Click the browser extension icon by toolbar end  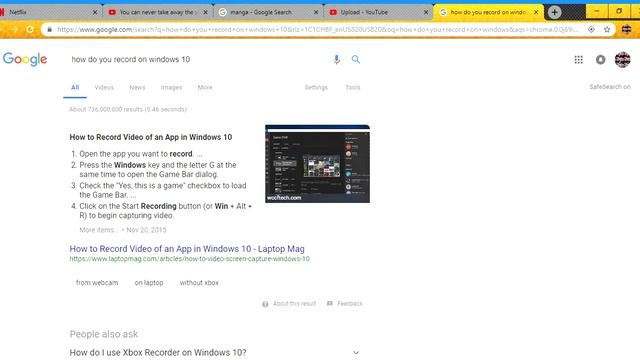coord(626,29)
